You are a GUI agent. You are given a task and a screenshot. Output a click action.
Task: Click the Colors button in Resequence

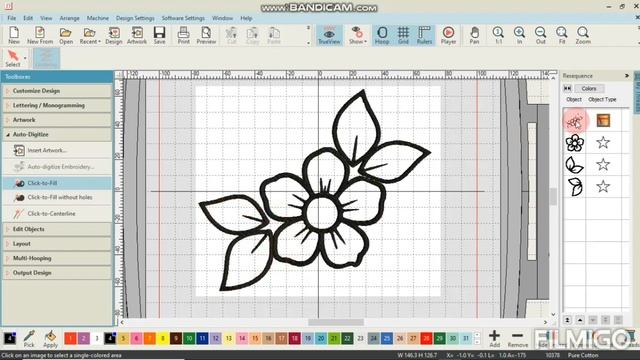point(589,89)
